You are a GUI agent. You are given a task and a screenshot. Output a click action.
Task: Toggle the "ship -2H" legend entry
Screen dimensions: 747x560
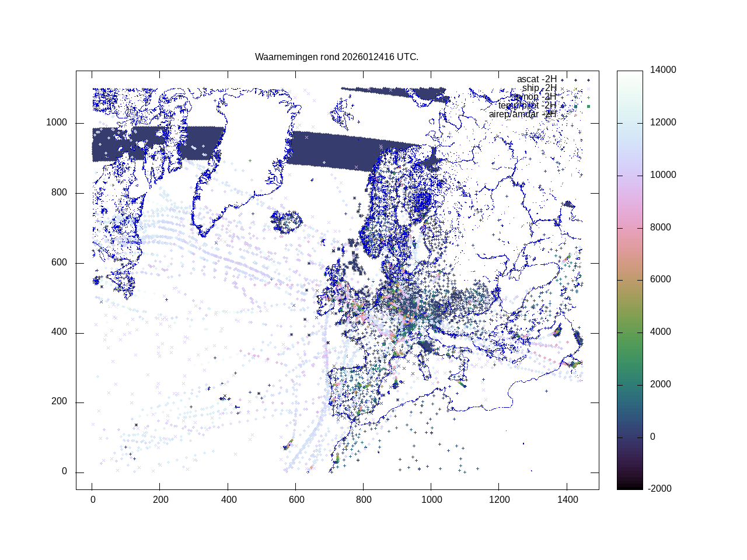pyautogui.click(x=539, y=88)
